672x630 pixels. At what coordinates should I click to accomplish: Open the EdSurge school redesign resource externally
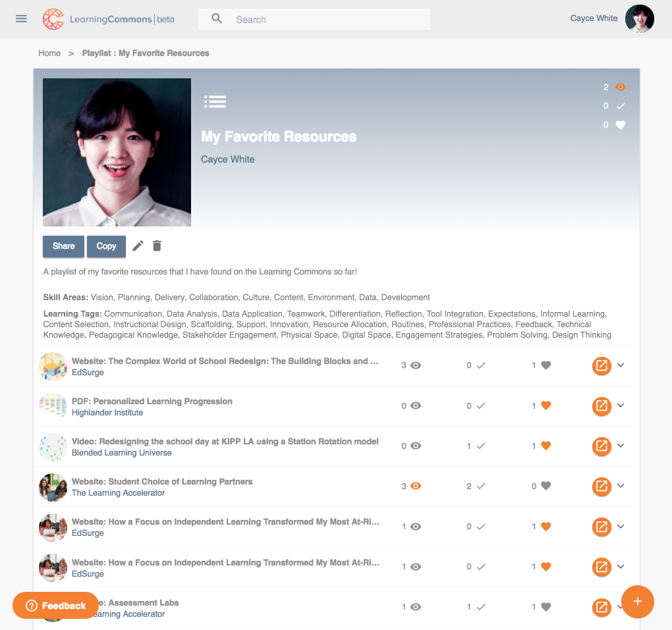tap(602, 365)
